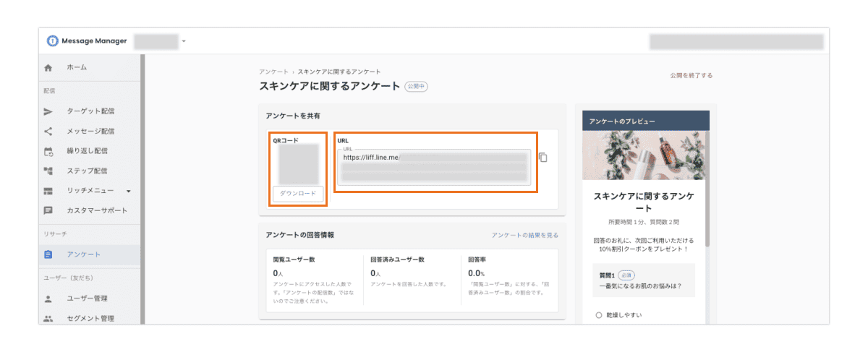Viewport: 868px width, 352px height.
Task: Click the 繰り返し配信 calendar icon
Action: pyautogui.click(x=48, y=151)
